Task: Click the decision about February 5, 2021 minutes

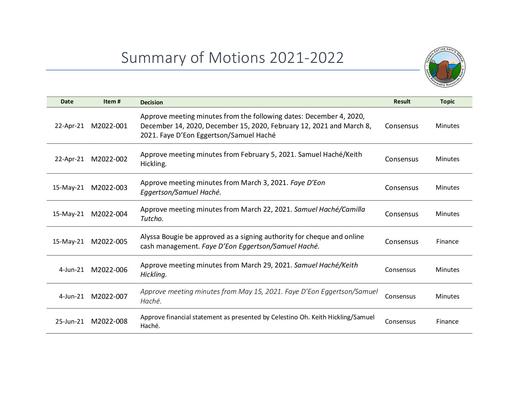Action: (251, 159)
